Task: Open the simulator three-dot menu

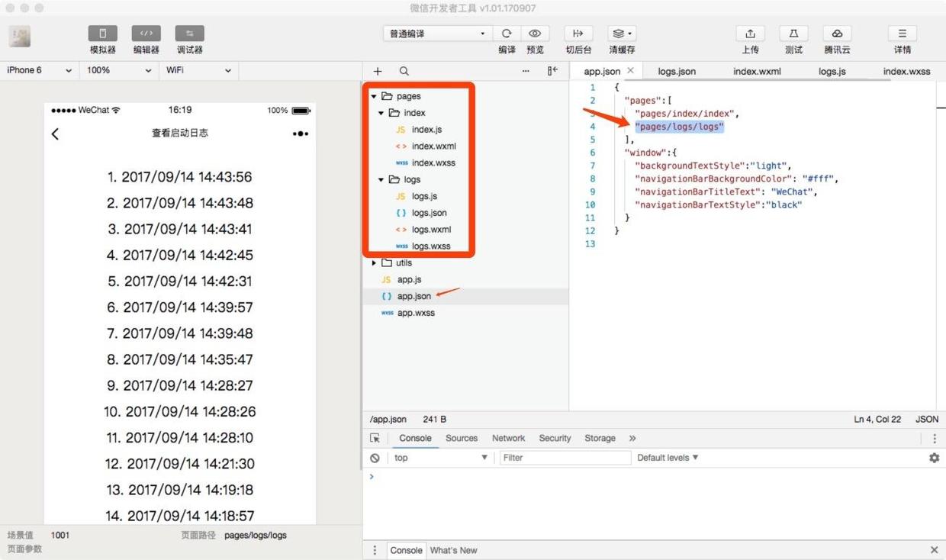Action: 301,134
